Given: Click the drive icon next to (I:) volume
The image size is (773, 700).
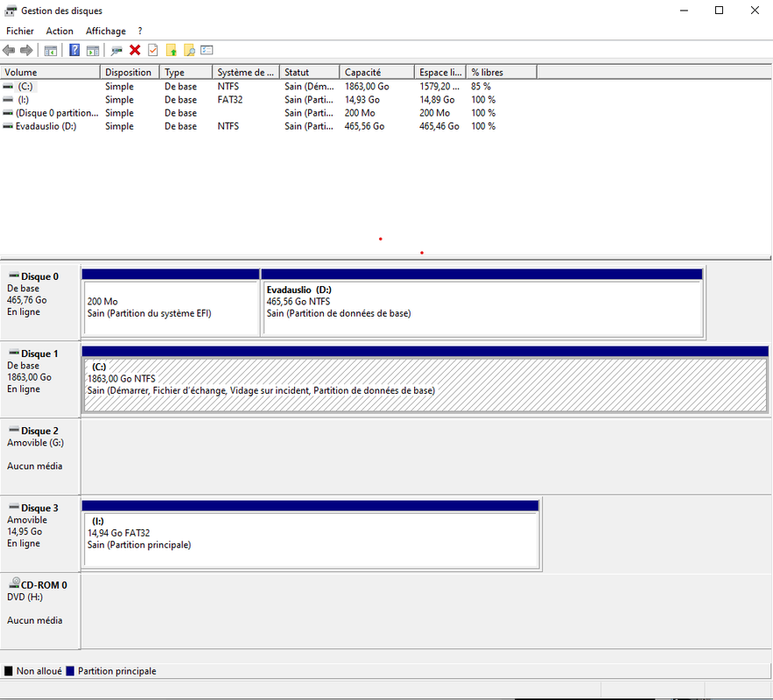Looking at the screenshot, I should click(x=8, y=100).
